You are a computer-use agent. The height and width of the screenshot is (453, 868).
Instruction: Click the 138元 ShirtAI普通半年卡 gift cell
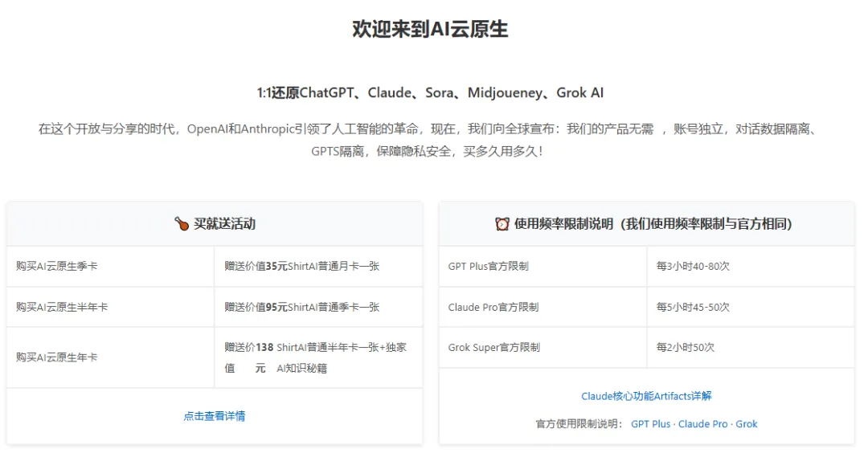(x=318, y=357)
